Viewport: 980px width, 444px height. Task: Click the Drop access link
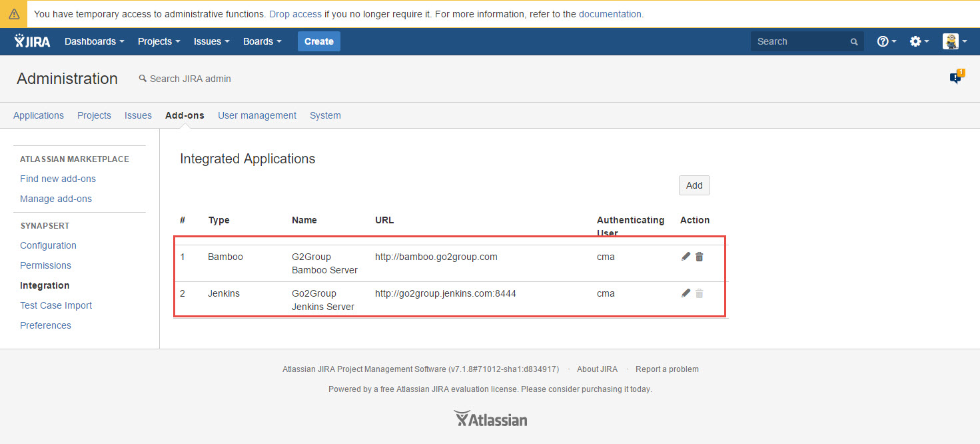(295, 14)
